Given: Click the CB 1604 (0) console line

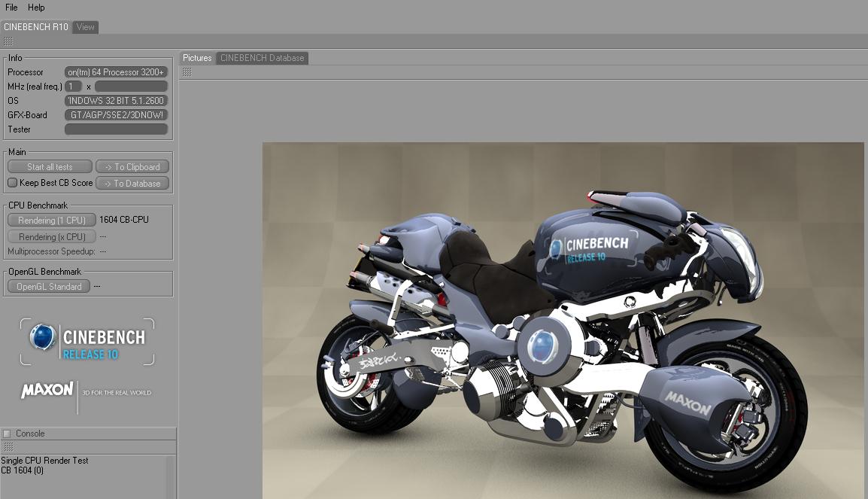Looking at the screenshot, I should point(22,470).
